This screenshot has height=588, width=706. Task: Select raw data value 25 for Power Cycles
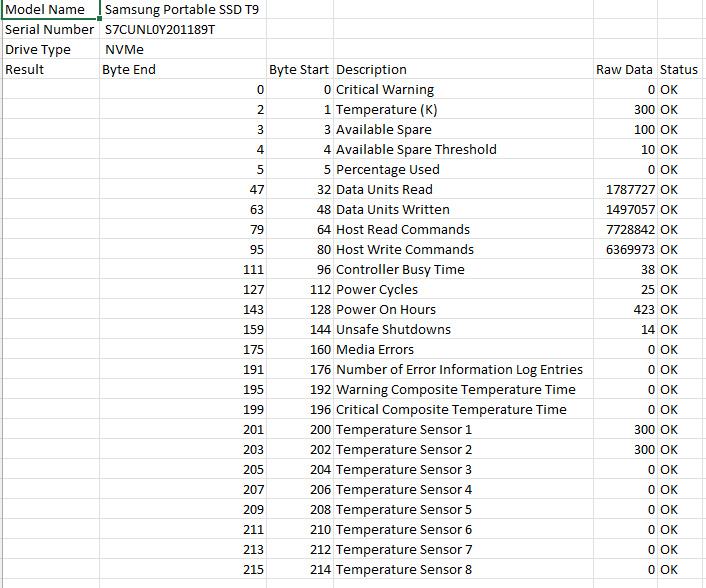[625, 289]
